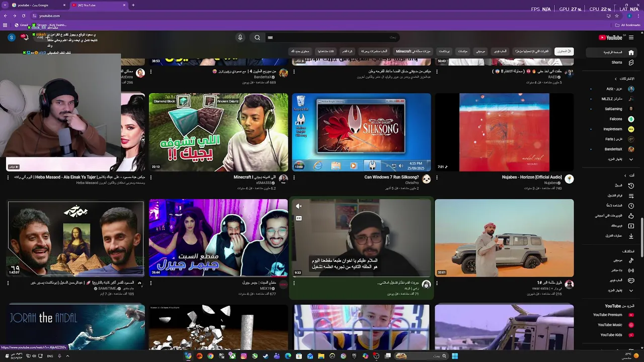Open options menu for the vwar extra desert video
This screenshot has height=362, width=644.
tap(437, 283)
